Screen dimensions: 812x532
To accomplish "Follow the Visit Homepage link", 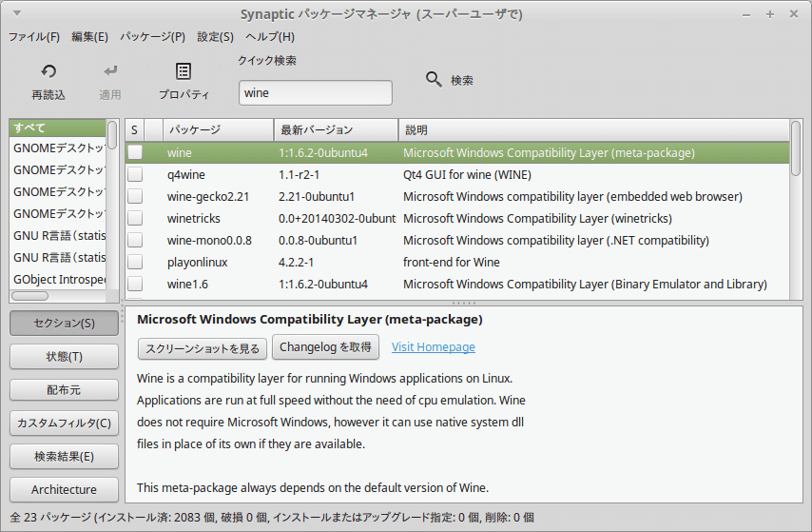I will pos(433,346).
